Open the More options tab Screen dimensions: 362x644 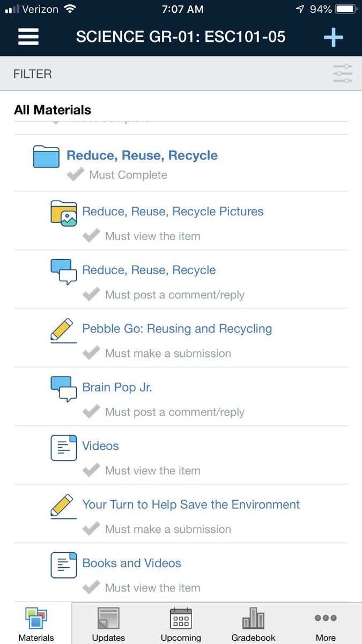point(326,624)
